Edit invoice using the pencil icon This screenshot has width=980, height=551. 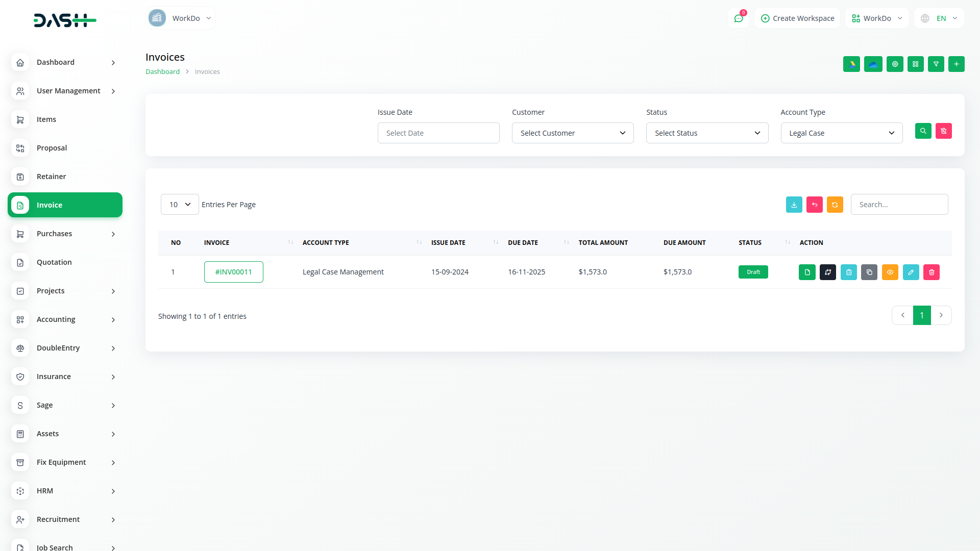tap(911, 272)
